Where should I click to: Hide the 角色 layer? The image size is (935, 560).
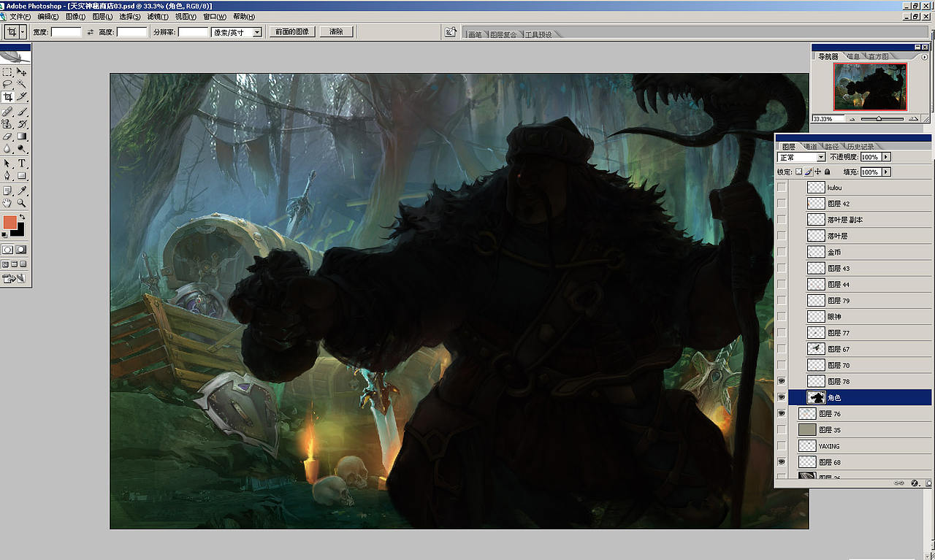[x=782, y=397]
